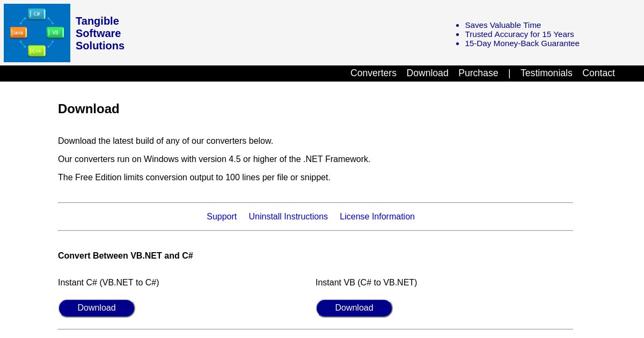The image size is (644, 338).
Task: Click the 'Instant VB (C# to VB.NET)' label
Action: [366, 283]
